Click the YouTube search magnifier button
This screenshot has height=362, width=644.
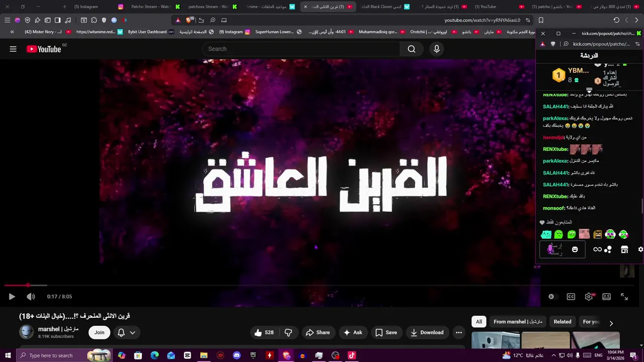412,49
